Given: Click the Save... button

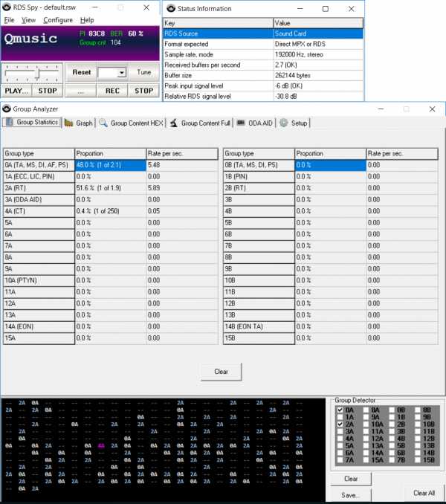Looking at the screenshot, I should [x=351, y=495].
